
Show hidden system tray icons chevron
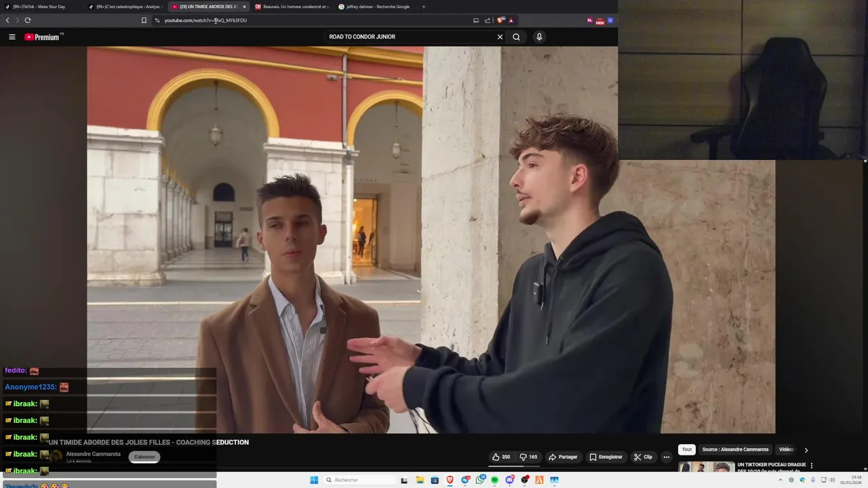780,480
